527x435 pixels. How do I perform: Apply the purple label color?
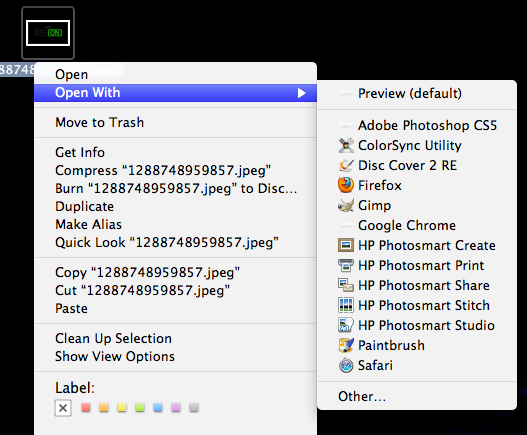coord(176,408)
